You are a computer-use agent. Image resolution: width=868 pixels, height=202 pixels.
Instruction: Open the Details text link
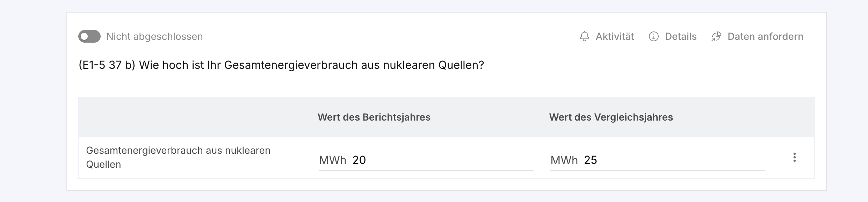click(681, 36)
